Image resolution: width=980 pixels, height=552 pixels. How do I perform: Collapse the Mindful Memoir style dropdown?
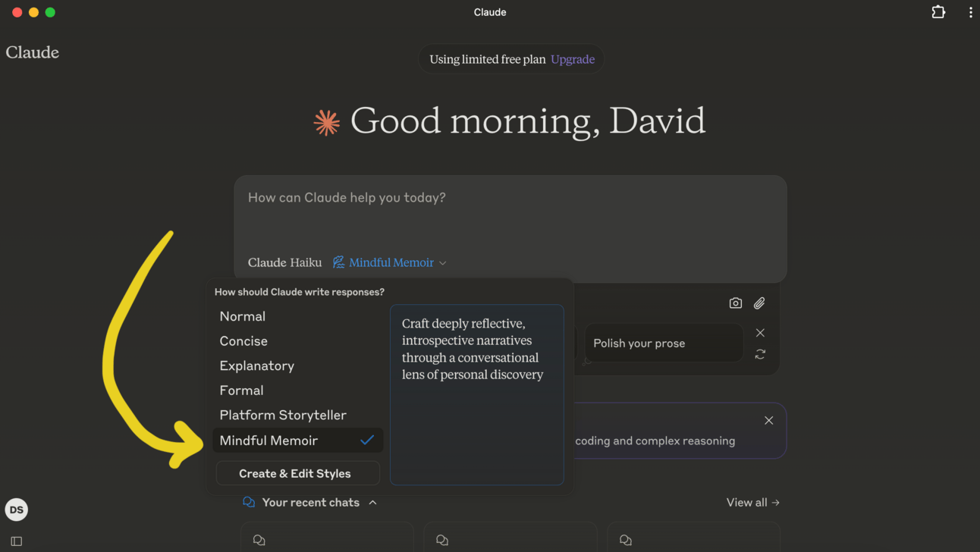(390, 262)
